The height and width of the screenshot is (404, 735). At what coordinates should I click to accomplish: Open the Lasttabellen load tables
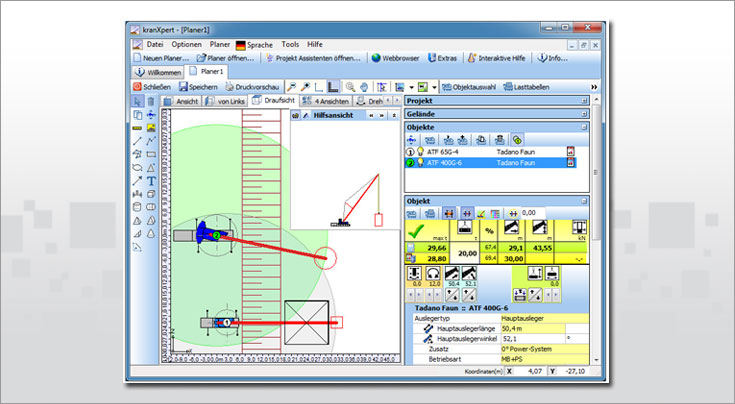[526, 87]
